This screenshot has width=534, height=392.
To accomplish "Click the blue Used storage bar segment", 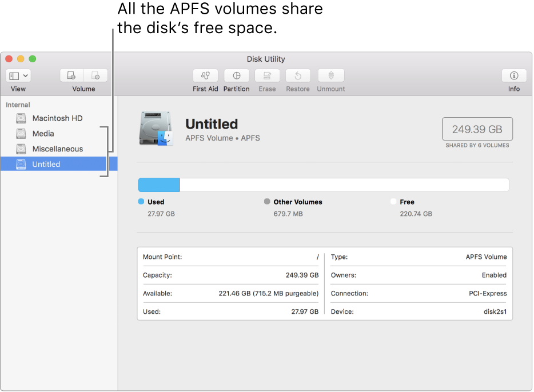I will pyautogui.click(x=159, y=185).
